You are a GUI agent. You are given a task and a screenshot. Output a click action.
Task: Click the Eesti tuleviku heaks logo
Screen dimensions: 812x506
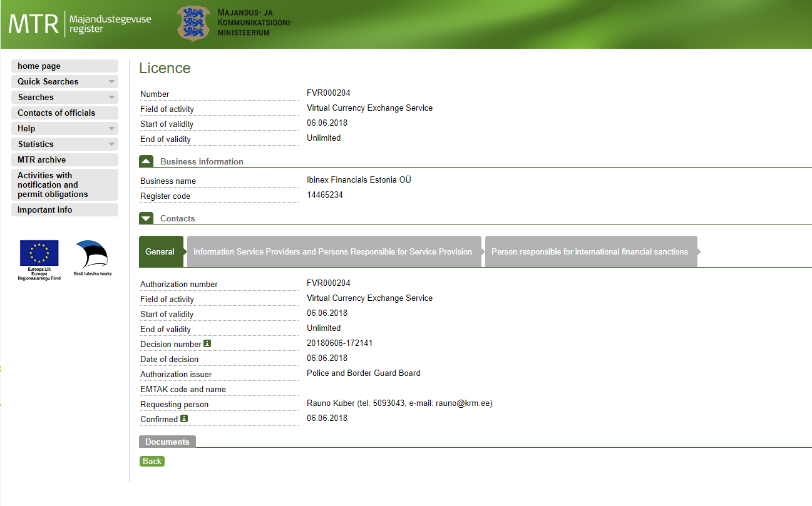coord(92,258)
